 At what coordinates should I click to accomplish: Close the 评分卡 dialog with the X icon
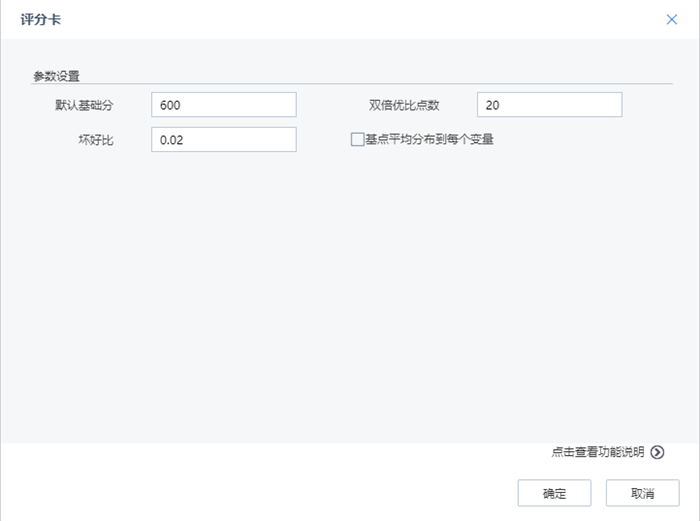point(672,19)
